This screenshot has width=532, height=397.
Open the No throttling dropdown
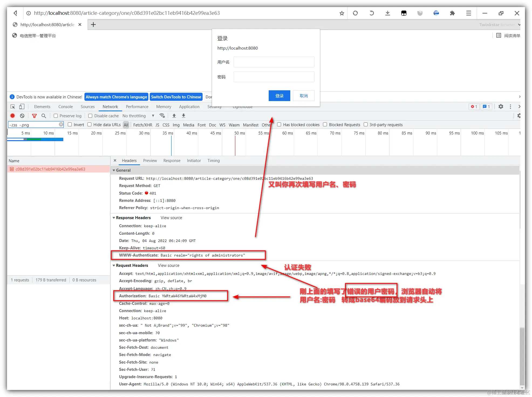click(x=138, y=116)
